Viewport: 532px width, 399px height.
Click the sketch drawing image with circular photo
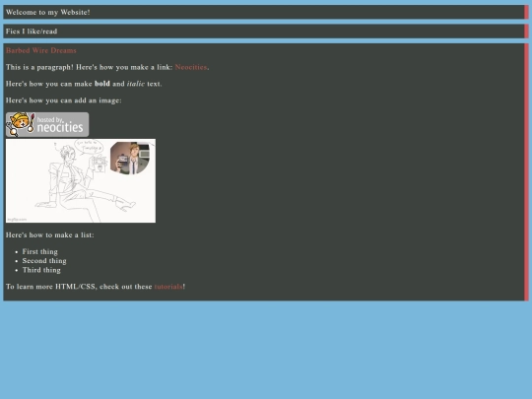point(81,181)
